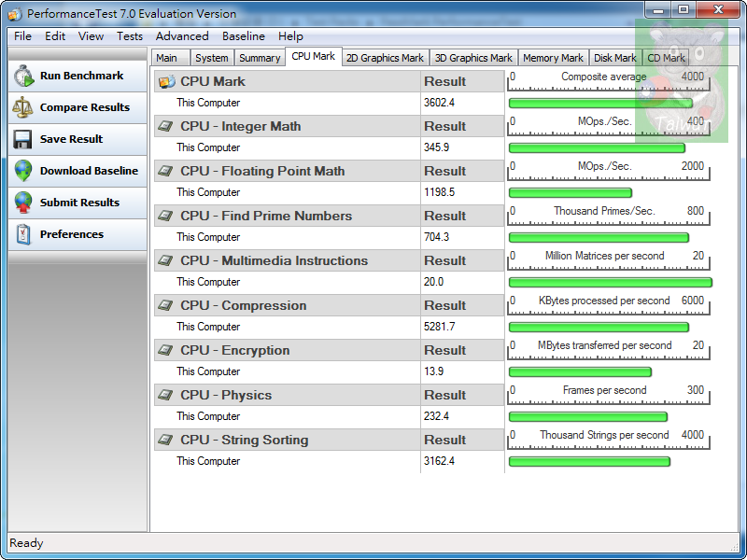747x560 pixels.
Task: Click the Physics result green bar
Action: pos(588,416)
